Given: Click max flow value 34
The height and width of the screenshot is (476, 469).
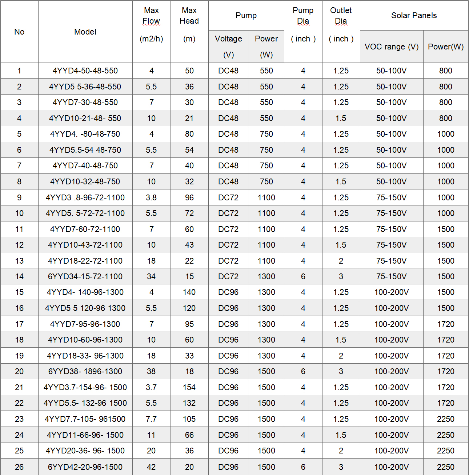Looking at the screenshot, I should [151, 276].
